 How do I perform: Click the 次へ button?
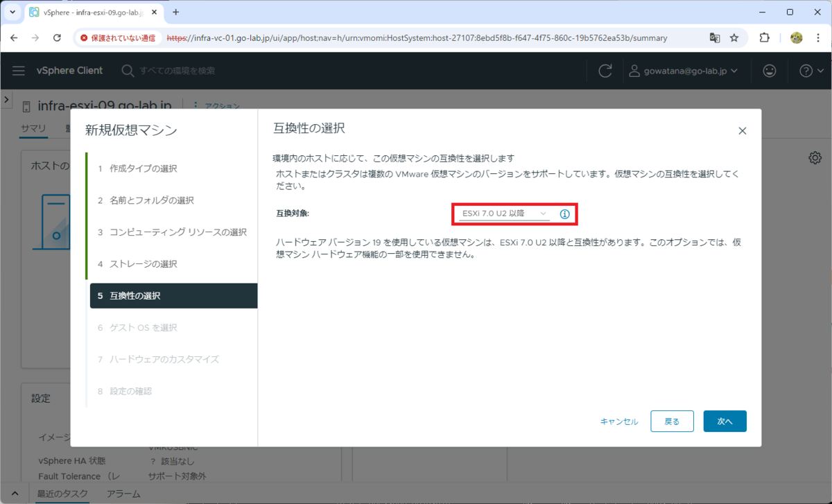[725, 421]
